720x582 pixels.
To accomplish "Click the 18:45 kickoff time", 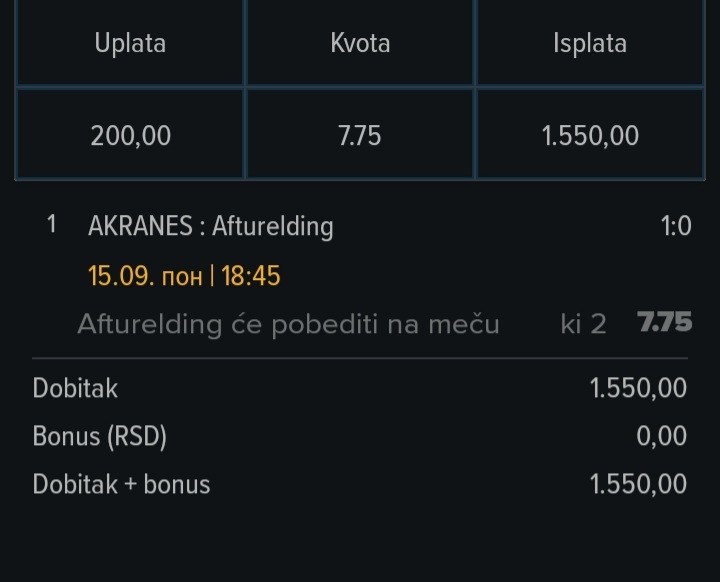I will tap(251, 276).
